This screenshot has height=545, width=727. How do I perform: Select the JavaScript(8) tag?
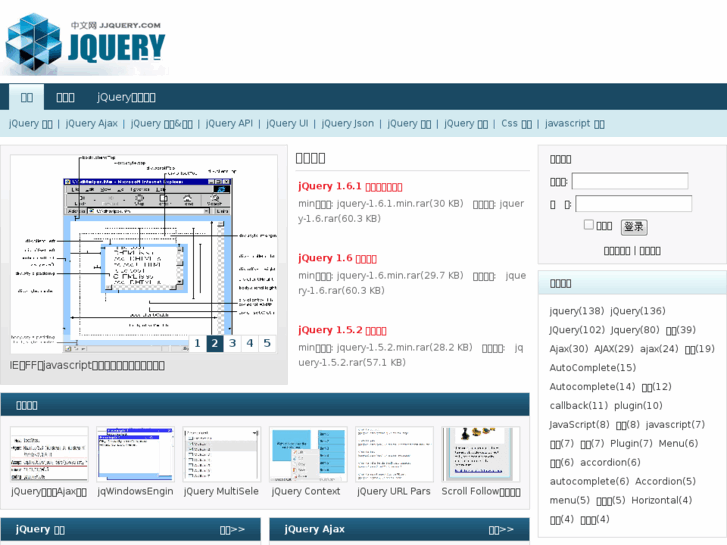[x=579, y=425]
